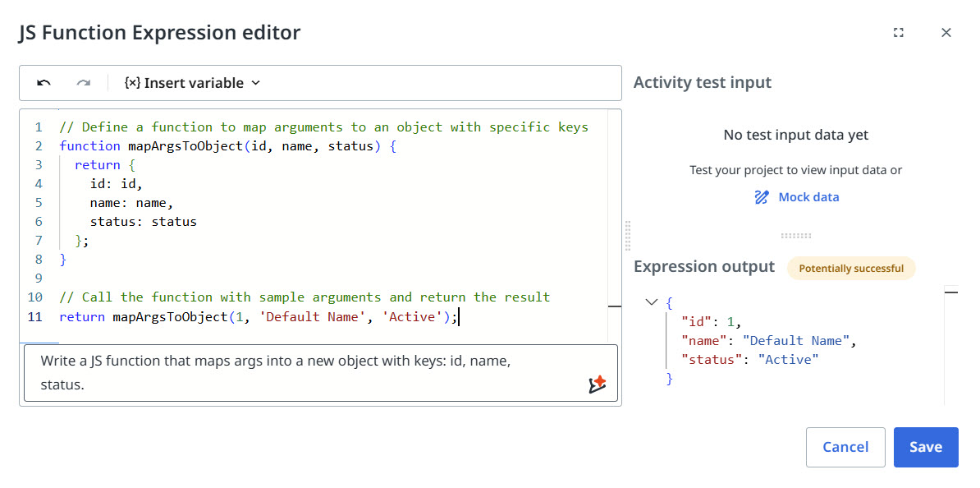Click the Undo icon in the editor toolbar
The width and height of the screenshot is (980, 488).
point(44,82)
